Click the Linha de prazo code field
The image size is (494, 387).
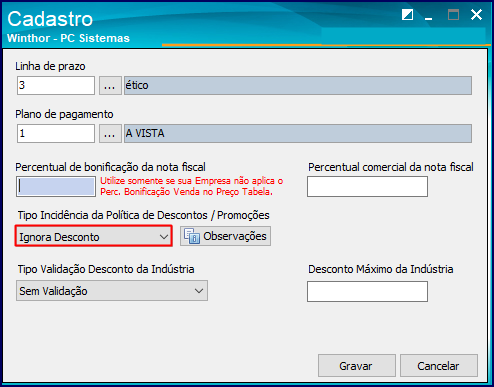tap(56, 85)
